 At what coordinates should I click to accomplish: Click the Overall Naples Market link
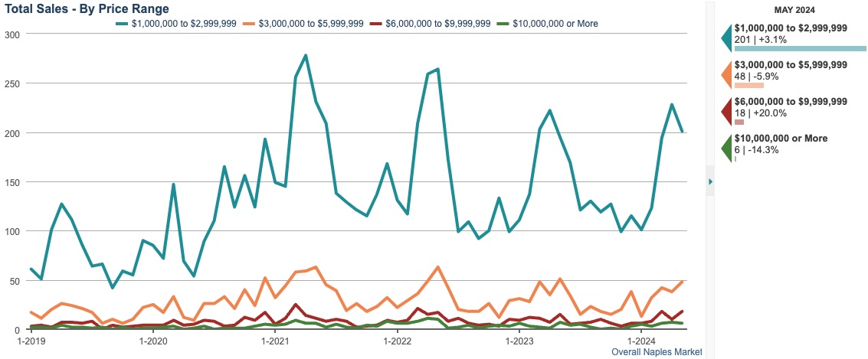tap(657, 352)
